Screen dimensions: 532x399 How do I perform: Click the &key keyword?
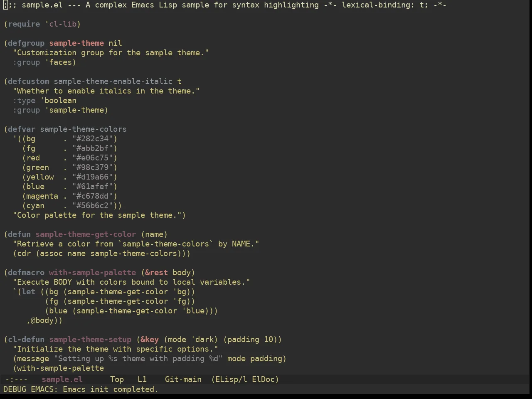150,340
